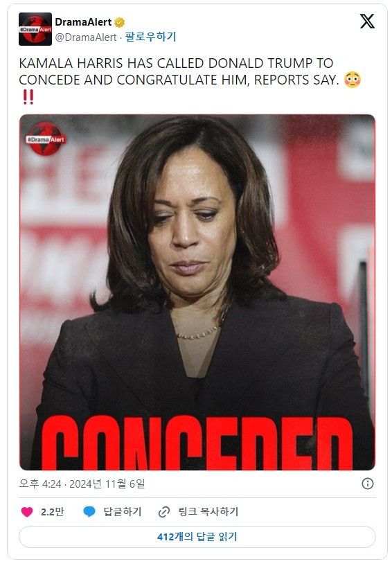Click the #DramaAlert globe watermark in image
The width and height of the screenshot is (392, 566).
[x=46, y=139]
